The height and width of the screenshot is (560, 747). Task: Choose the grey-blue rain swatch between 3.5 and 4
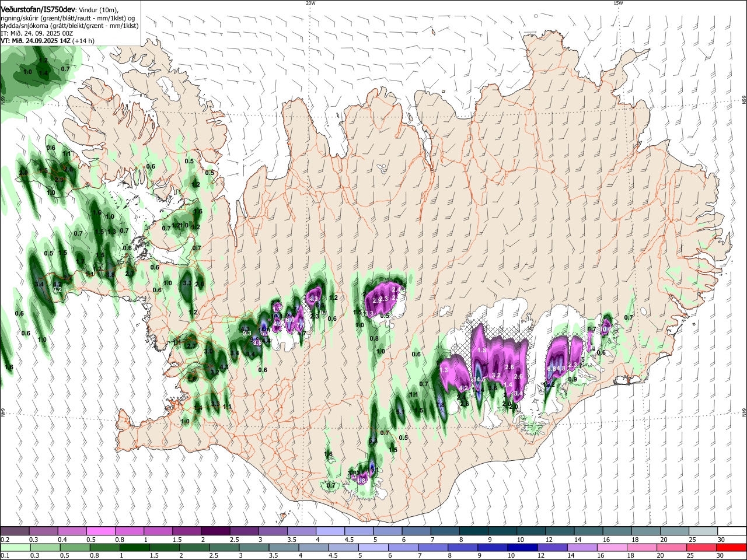283,547
